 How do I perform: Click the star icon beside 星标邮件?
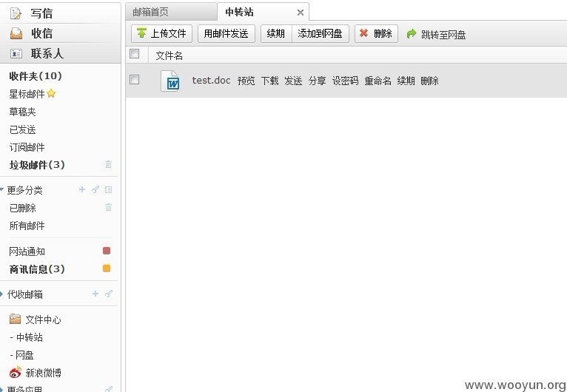[x=51, y=94]
